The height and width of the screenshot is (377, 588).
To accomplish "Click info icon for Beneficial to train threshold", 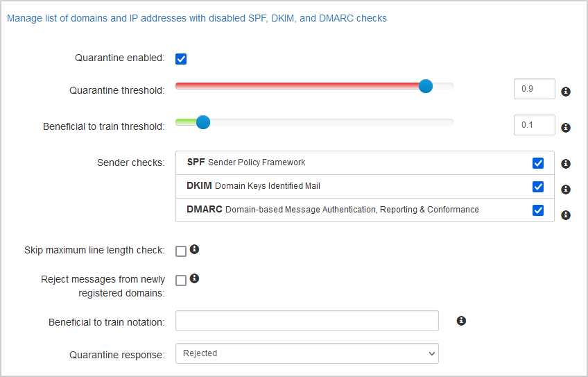I will (566, 128).
